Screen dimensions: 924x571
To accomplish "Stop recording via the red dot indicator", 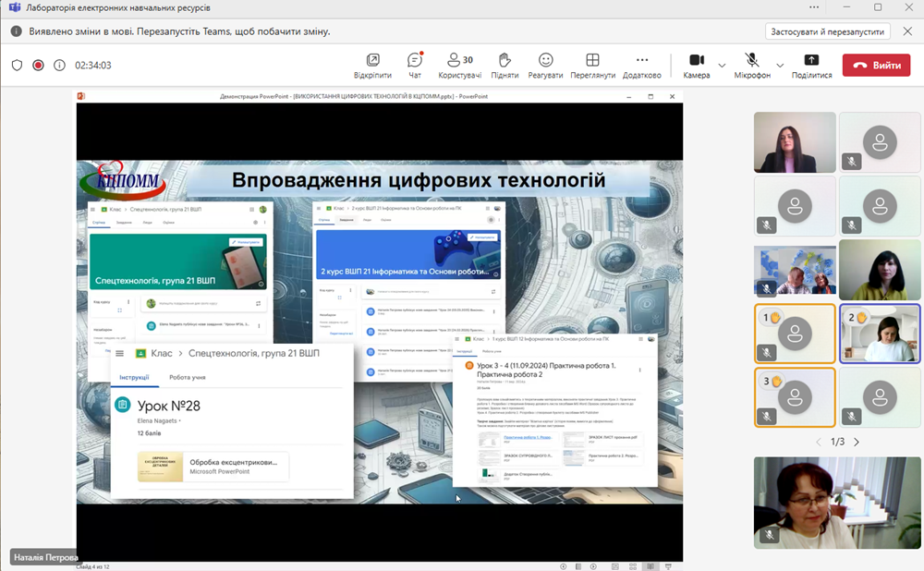I will 37,65.
